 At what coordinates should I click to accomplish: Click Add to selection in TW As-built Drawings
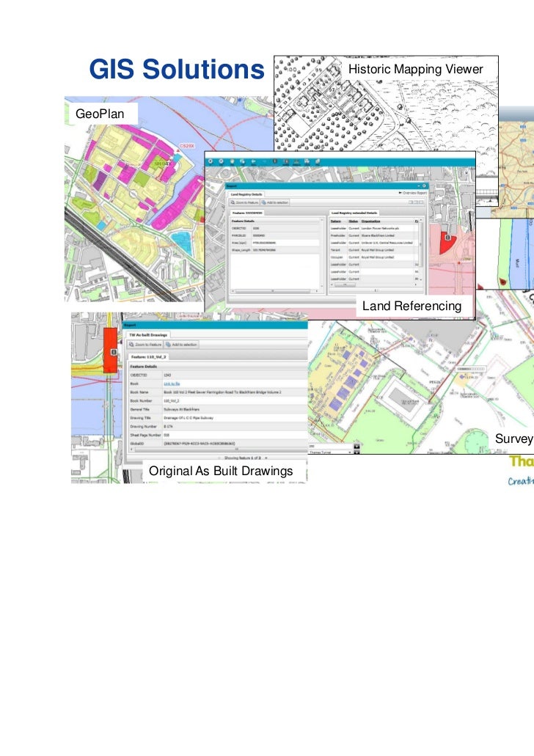pyautogui.click(x=181, y=345)
